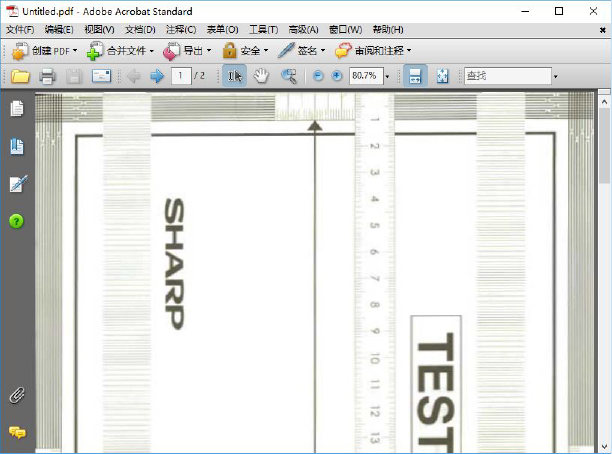The width and height of the screenshot is (612, 454).
Task: Open the help question mark panel
Action: click(16, 221)
